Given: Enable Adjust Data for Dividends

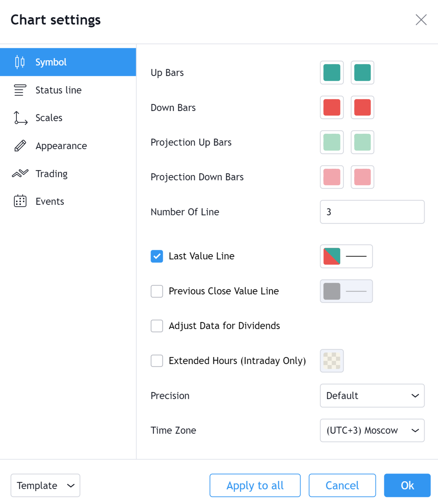Looking at the screenshot, I should click(157, 326).
